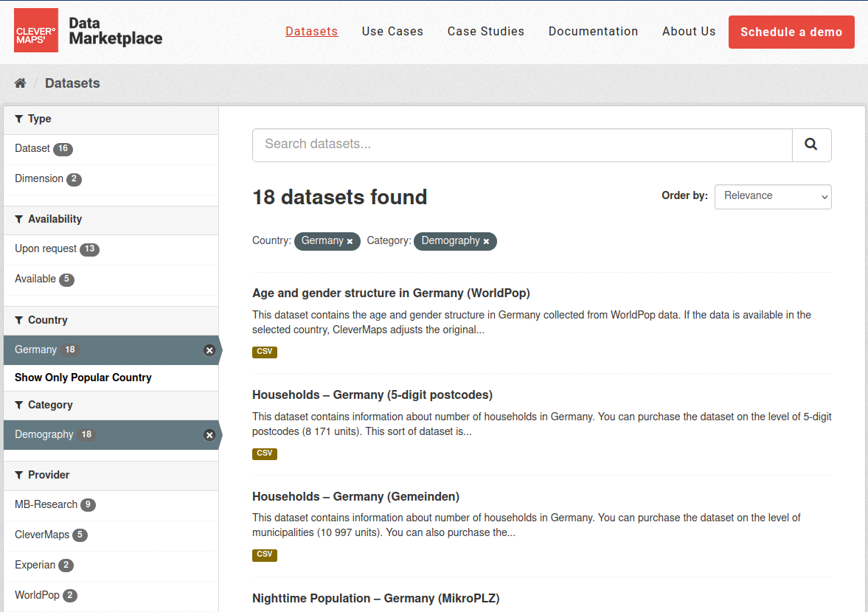Click the Search datasets input field
The width and height of the screenshot is (868, 612).
(521, 145)
